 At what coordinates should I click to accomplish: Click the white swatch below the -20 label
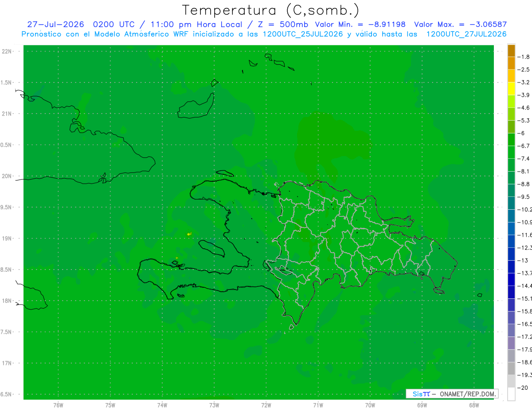(511, 394)
